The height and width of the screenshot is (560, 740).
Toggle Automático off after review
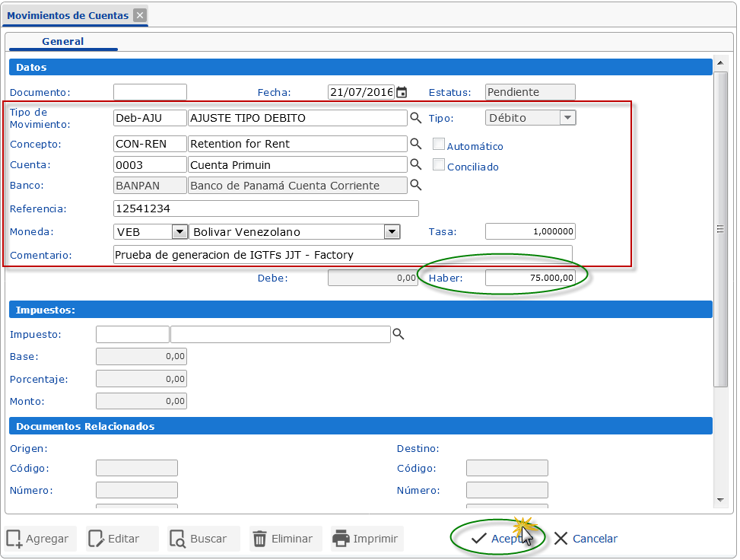coord(438,144)
